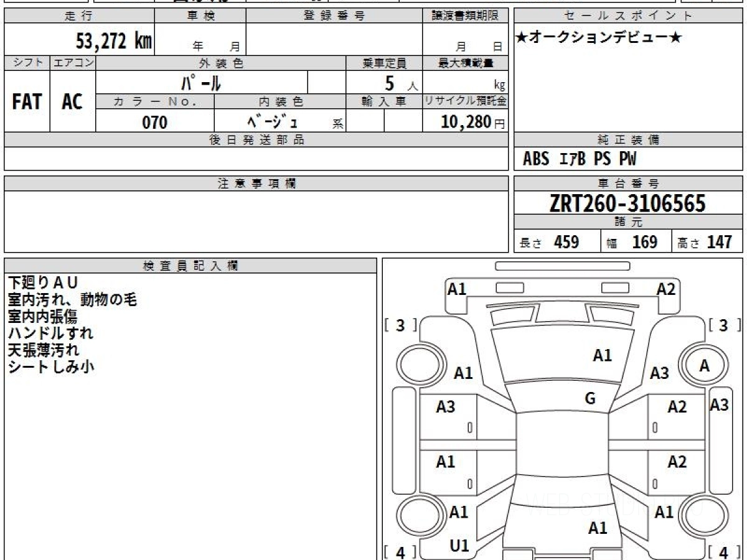This screenshot has height=560, width=747.
Task: Select the equipment list ABS エアB PS PW
Action: [x=580, y=160]
